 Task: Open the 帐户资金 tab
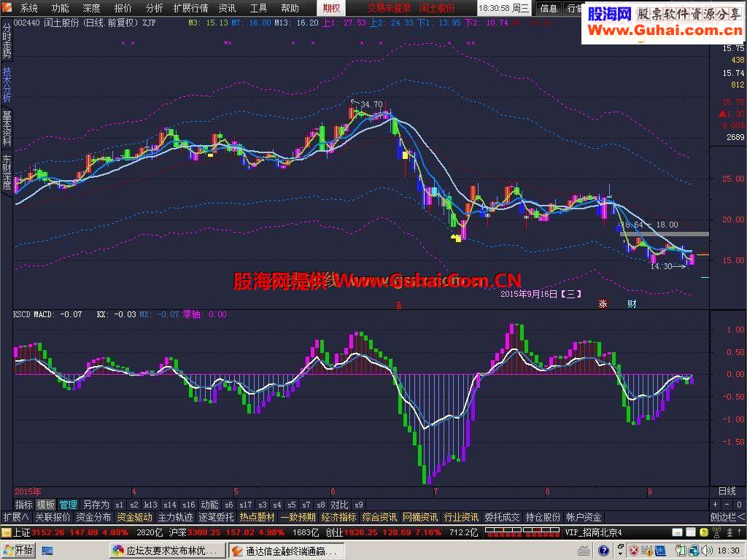click(x=584, y=517)
